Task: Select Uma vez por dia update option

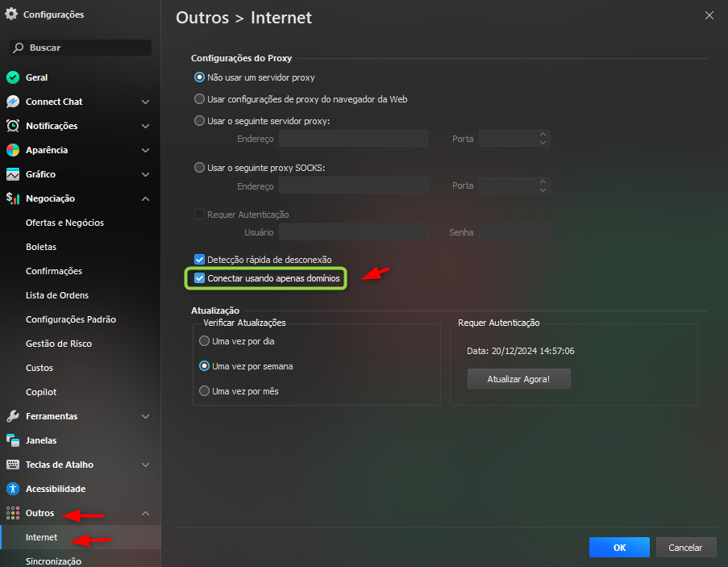Action: (204, 341)
